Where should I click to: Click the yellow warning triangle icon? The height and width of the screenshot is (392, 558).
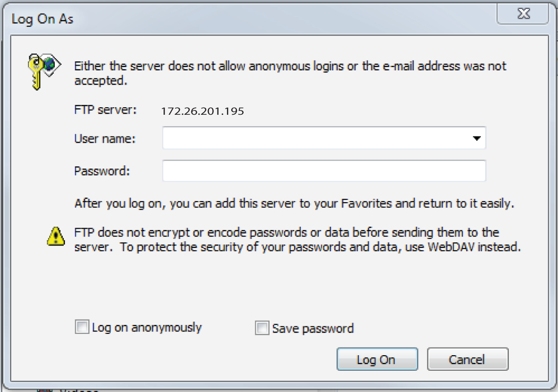(56, 236)
